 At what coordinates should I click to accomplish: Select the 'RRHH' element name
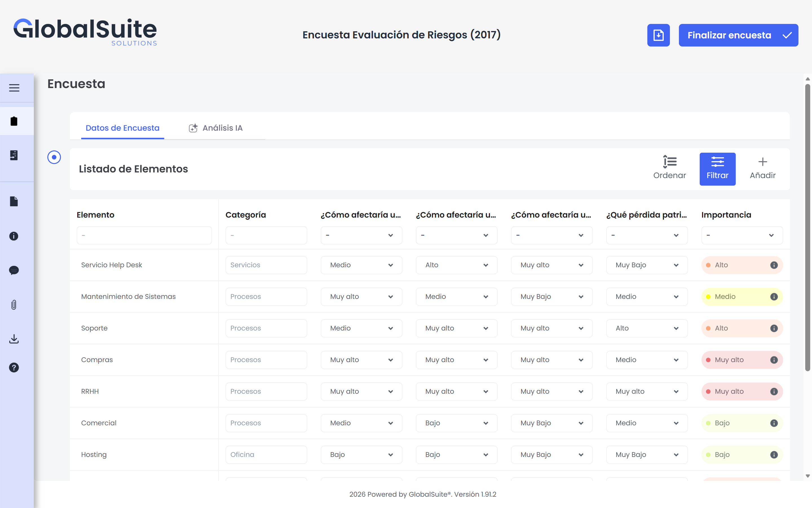pyautogui.click(x=90, y=391)
